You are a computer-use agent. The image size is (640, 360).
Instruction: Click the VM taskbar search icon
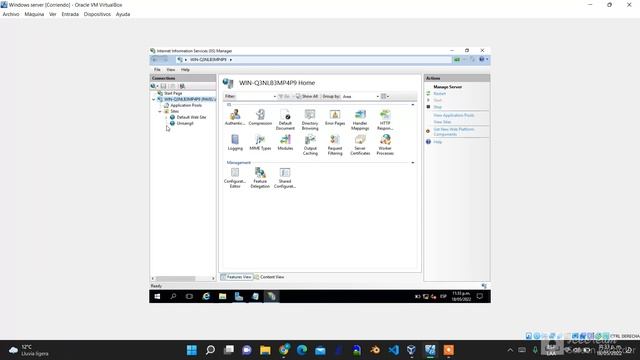173,296
